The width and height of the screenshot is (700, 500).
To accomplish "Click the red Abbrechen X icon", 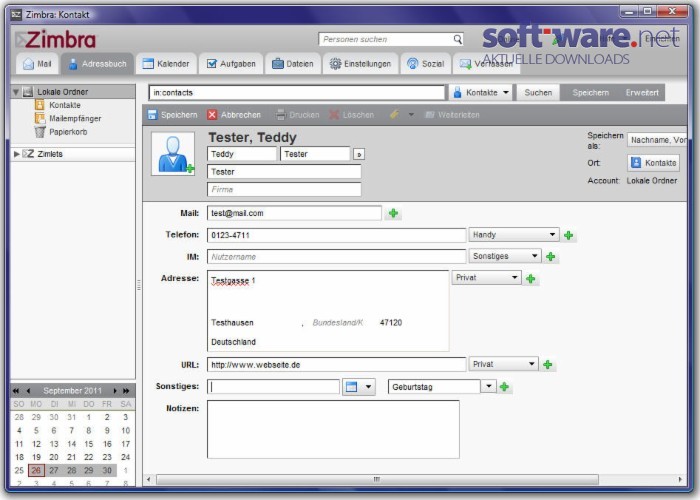I will coord(212,115).
